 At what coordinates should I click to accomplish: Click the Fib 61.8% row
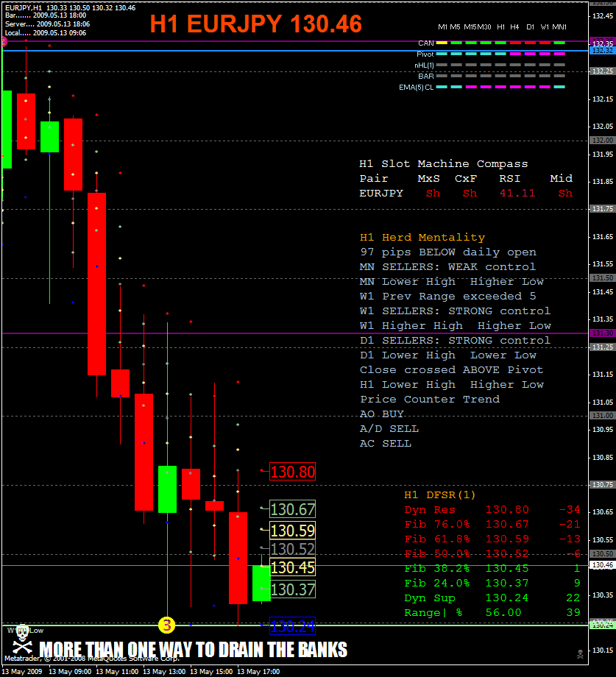pos(492,539)
